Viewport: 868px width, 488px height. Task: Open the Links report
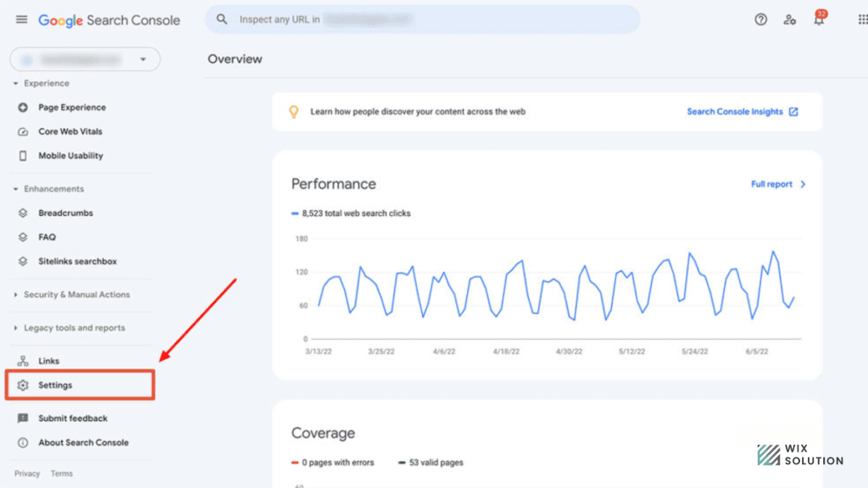48,361
